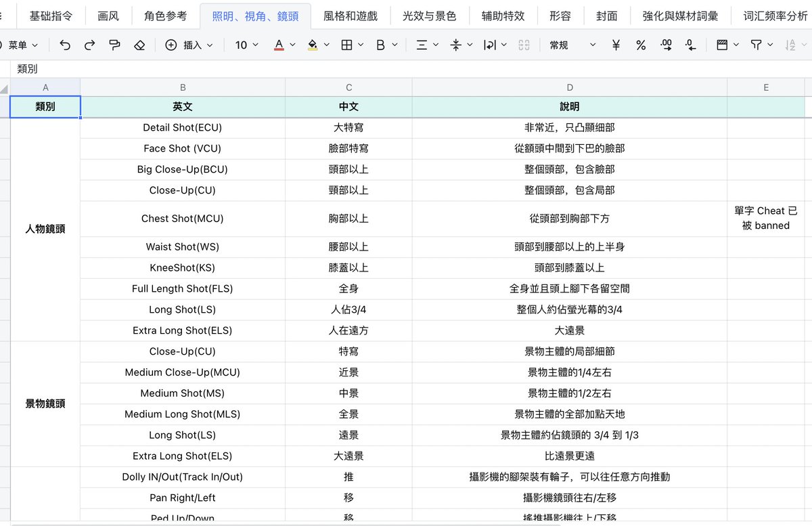Format cells as currency ¥
Screen dimensions: 812x526
pos(616,45)
